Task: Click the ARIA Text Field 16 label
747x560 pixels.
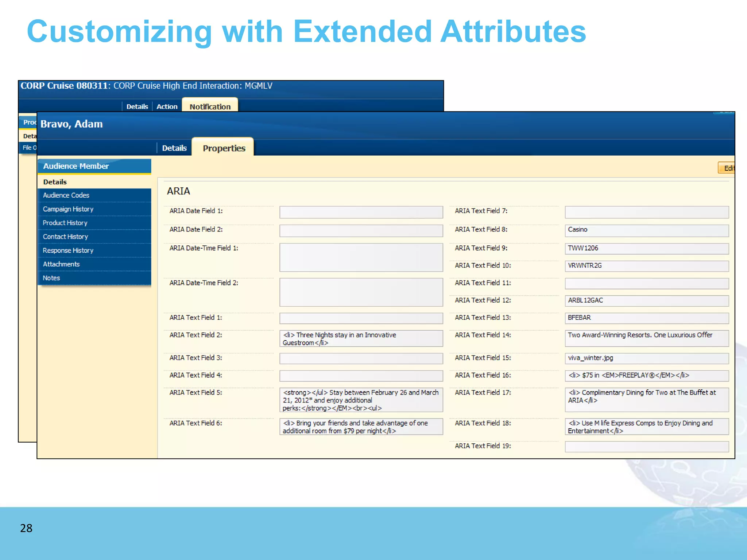Action: pos(483,375)
